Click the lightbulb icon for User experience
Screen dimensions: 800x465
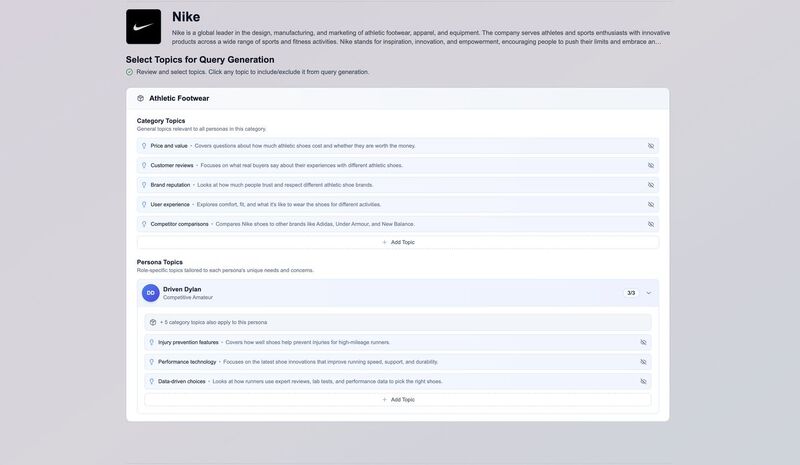tap(144, 205)
